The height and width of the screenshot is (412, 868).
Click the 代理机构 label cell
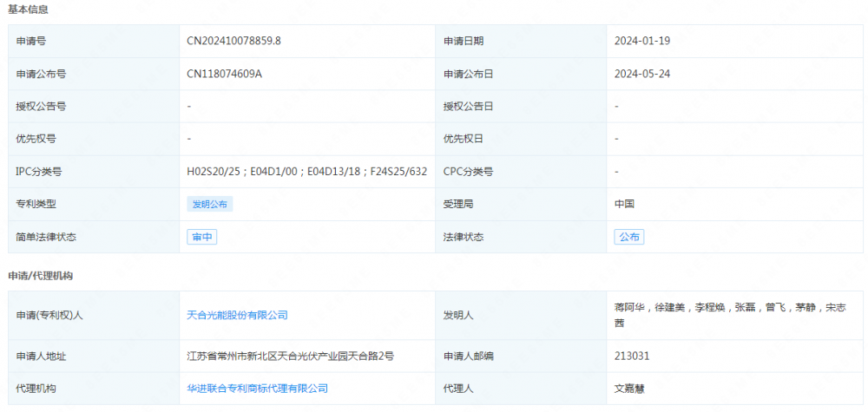tap(94, 389)
